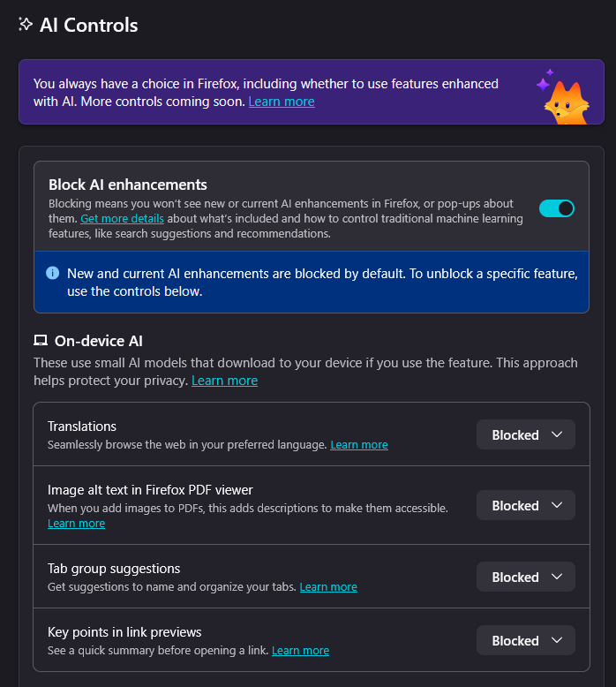Click the blocked-by-default info message text
Screen dimensions: 616x687
pyautogui.click(x=322, y=283)
